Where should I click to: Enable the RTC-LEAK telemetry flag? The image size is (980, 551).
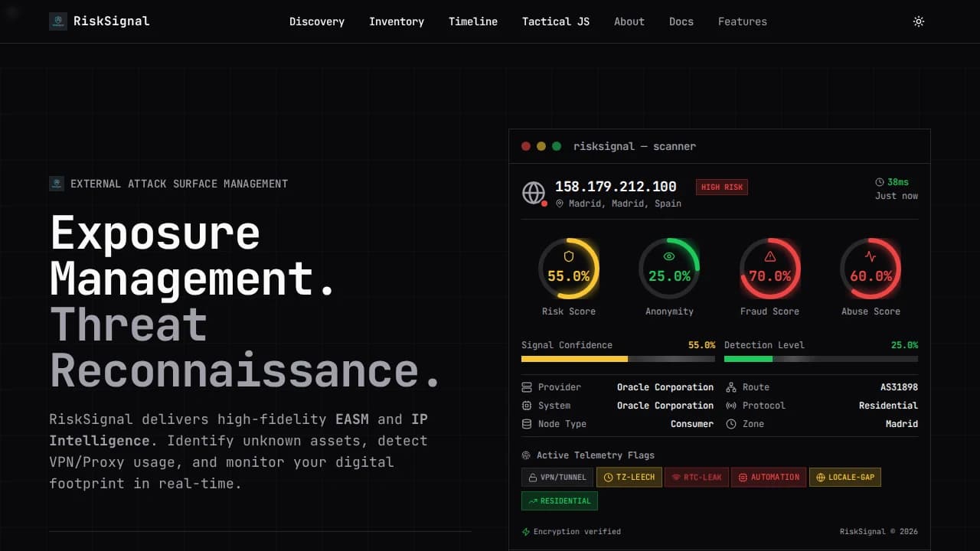[x=696, y=477]
